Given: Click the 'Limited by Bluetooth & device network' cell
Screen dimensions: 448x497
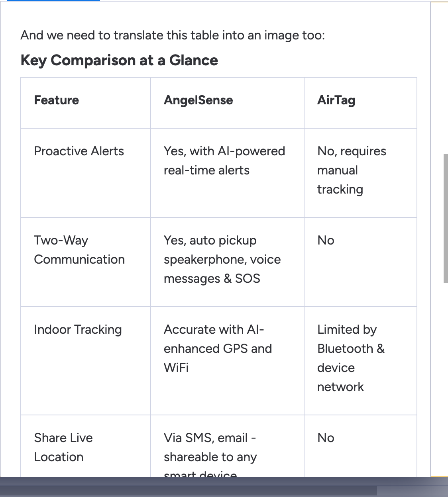Looking at the screenshot, I should pyautogui.click(x=351, y=358).
